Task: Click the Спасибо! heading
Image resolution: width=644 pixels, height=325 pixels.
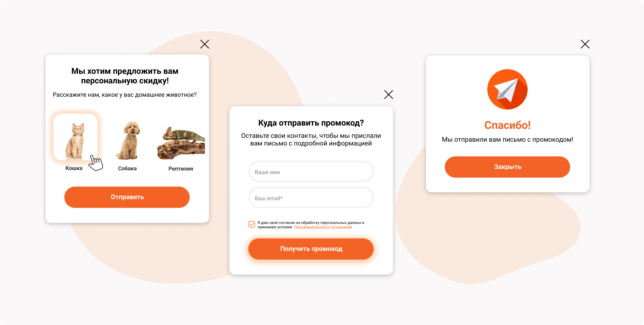Action: coord(507,125)
